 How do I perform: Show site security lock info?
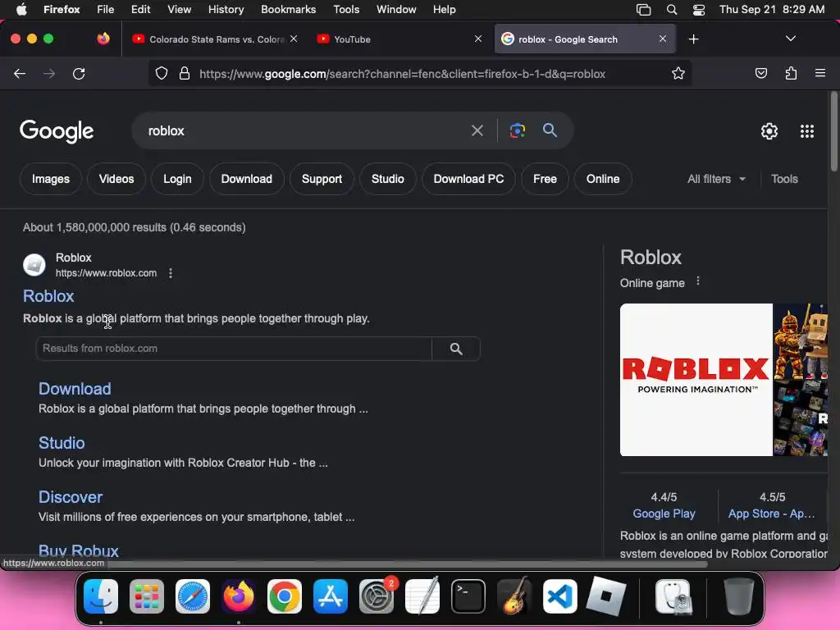185,73
